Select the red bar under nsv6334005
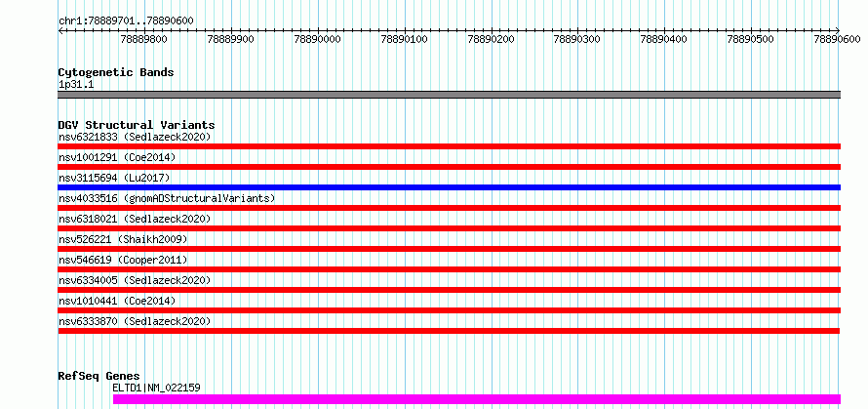 pyautogui.click(x=450, y=290)
